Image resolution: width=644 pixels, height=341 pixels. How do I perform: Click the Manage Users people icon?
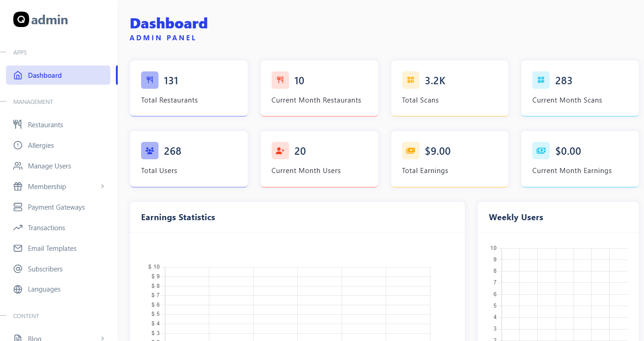coord(18,166)
